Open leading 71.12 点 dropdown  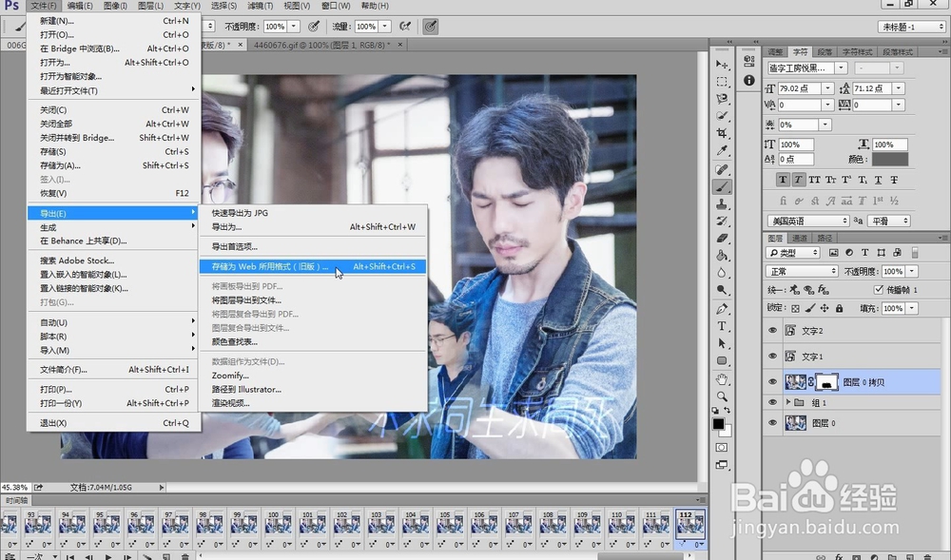point(899,88)
